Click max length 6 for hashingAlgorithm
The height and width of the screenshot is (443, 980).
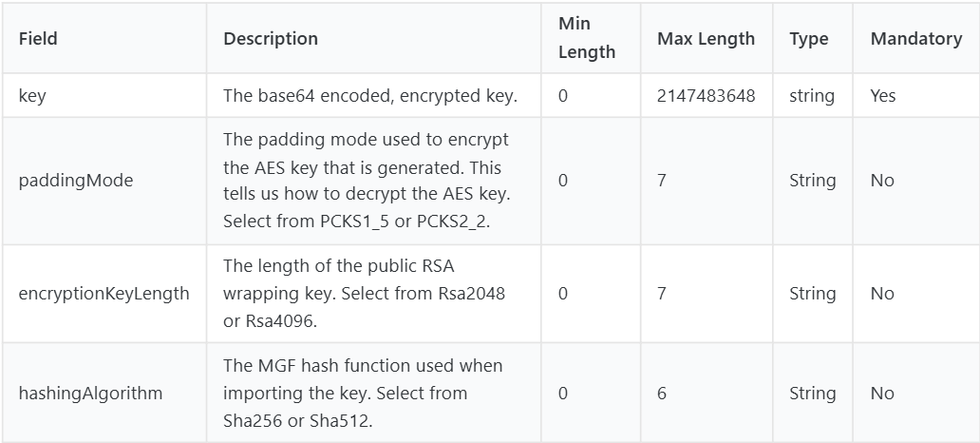661,393
